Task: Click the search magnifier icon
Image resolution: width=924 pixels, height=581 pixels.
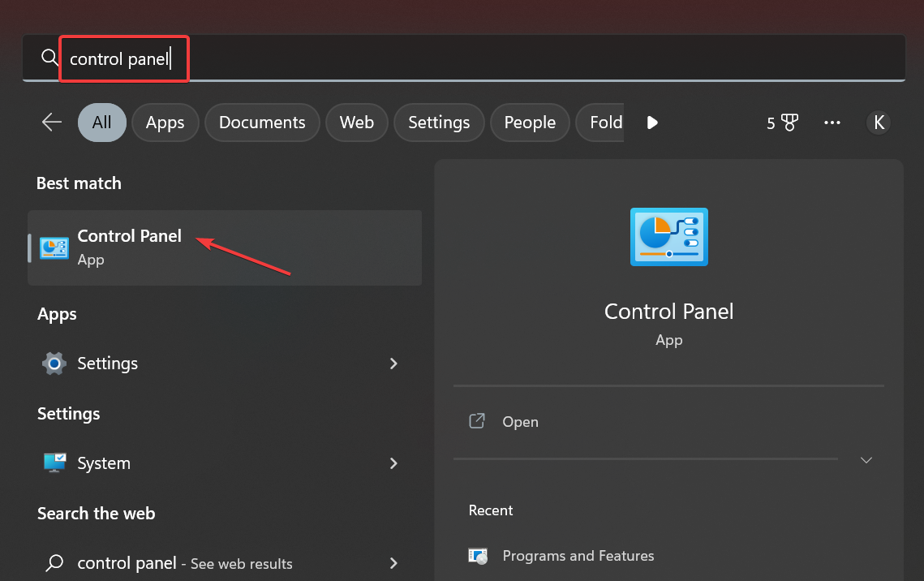Action: point(49,58)
